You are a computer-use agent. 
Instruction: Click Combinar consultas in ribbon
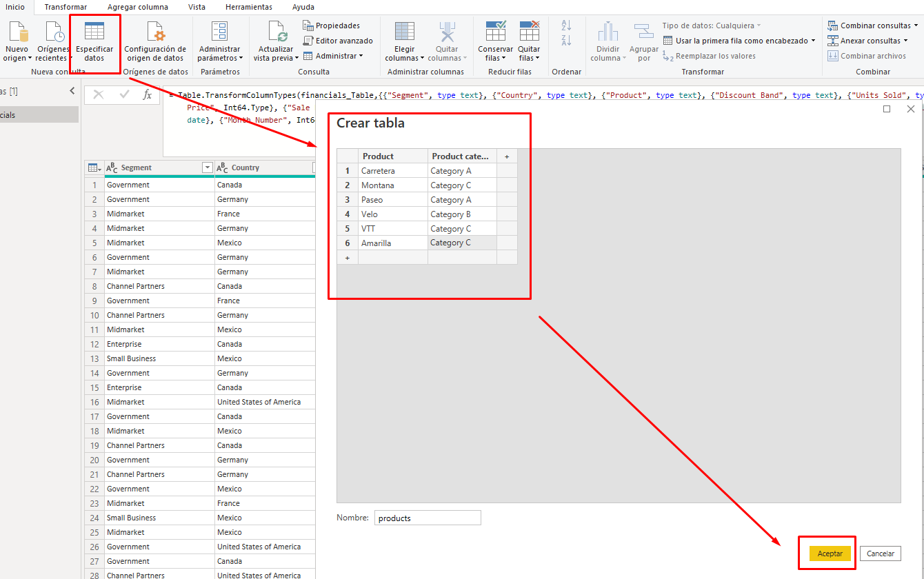coord(874,26)
